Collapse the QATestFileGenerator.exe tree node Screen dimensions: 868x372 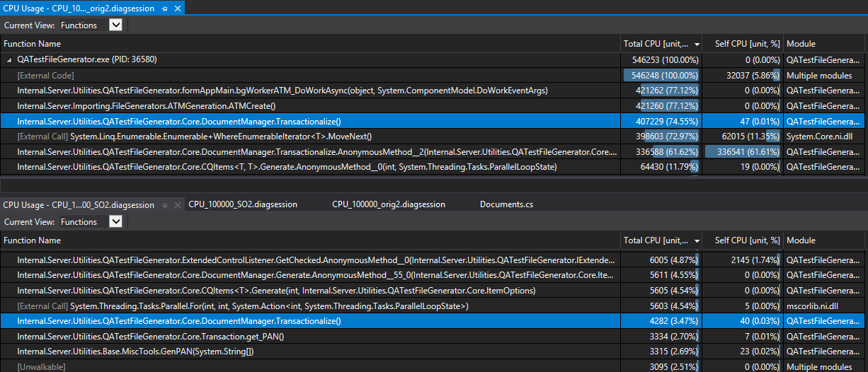coord(9,60)
